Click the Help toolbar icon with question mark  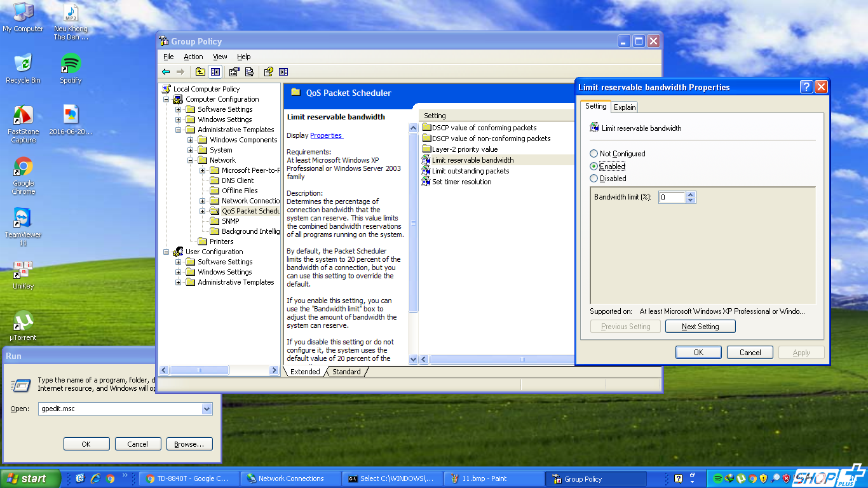(268, 72)
